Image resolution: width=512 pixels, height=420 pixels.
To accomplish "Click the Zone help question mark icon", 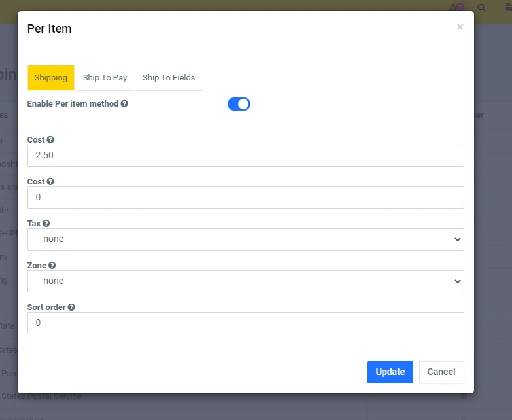I will pyautogui.click(x=52, y=266).
